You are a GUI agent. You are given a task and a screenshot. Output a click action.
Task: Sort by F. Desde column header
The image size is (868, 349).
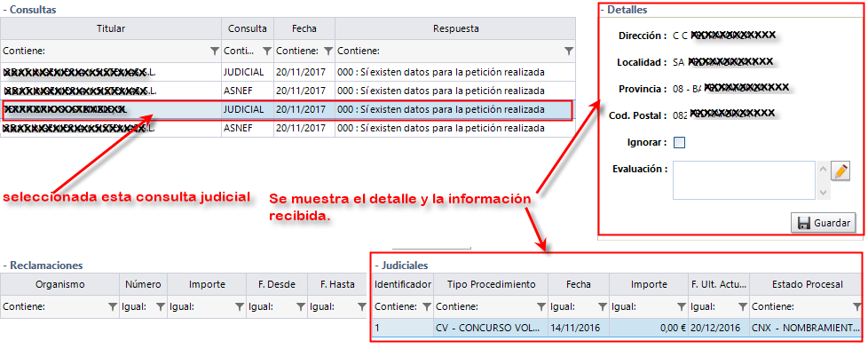[x=277, y=284]
